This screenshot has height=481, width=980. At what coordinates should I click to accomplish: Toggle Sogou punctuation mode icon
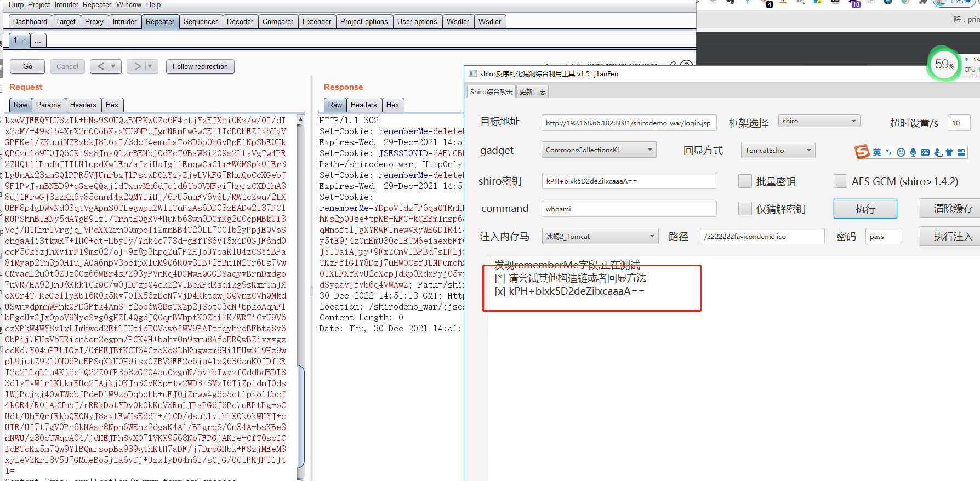click(888, 152)
